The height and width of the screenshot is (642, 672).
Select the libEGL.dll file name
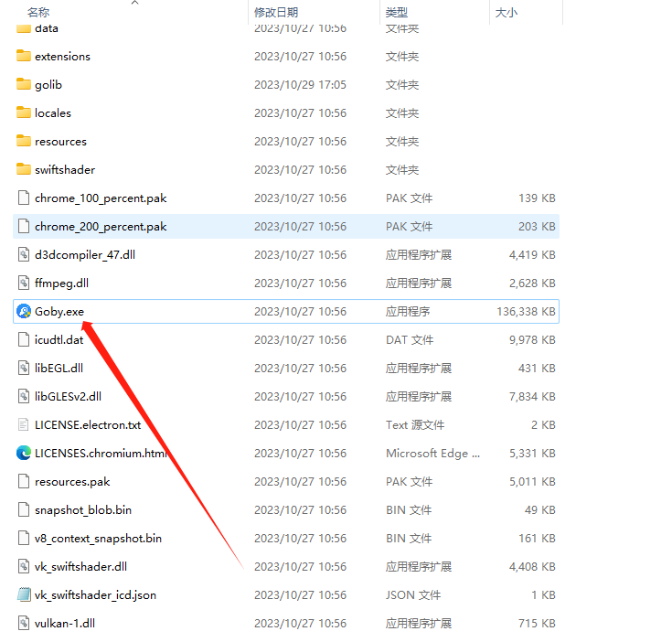pyautogui.click(x=59, y=369)
